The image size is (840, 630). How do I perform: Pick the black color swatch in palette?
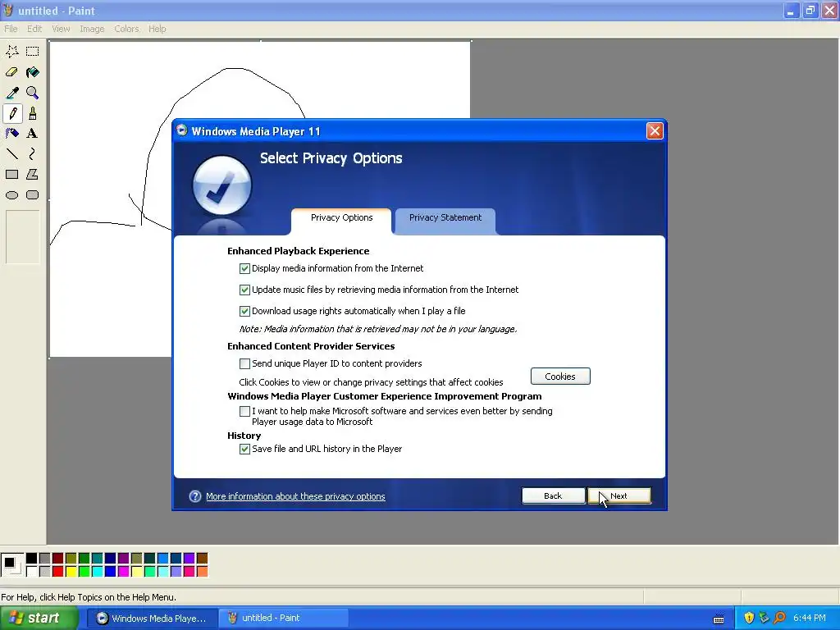(32, 559)
